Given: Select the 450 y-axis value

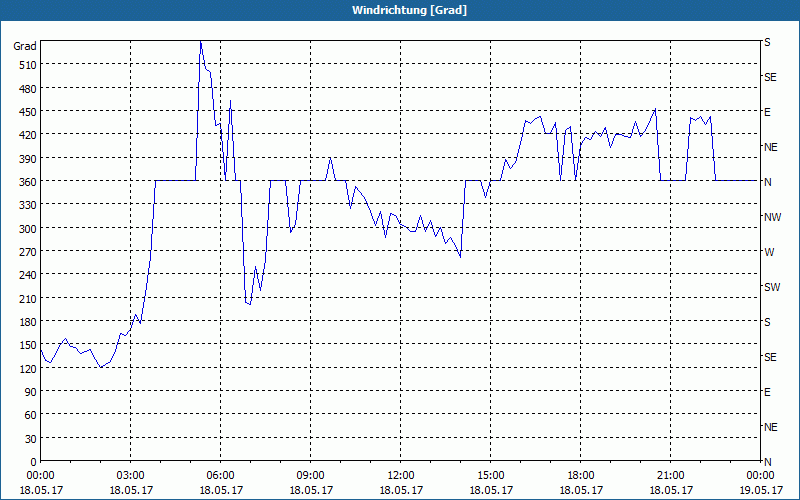Looking at the screenshot, I should [28, 112].
